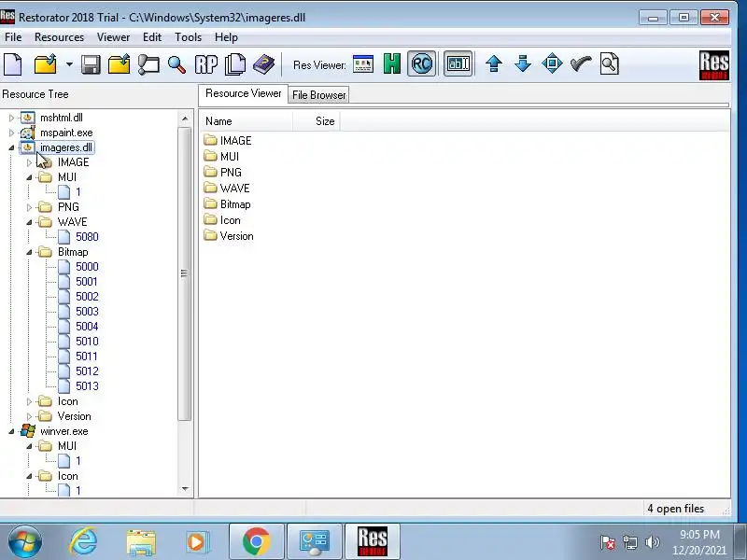747x560 pixels.
Task: Toggle the abI viewer mode button
Action: [458, 63]
